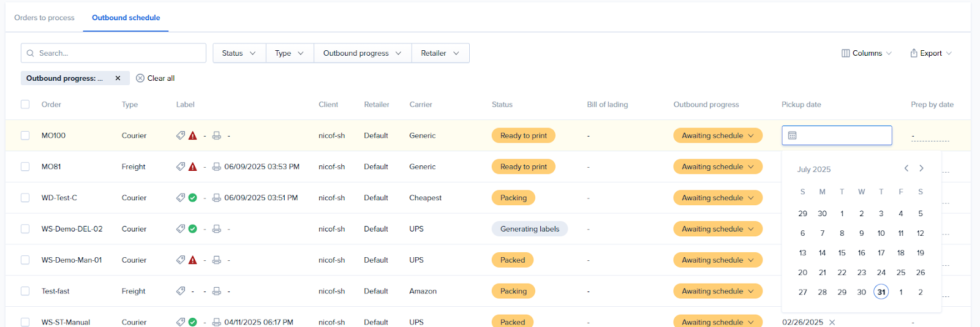
Task: Switch to Orders to process tab
Action: click(44, 18)
